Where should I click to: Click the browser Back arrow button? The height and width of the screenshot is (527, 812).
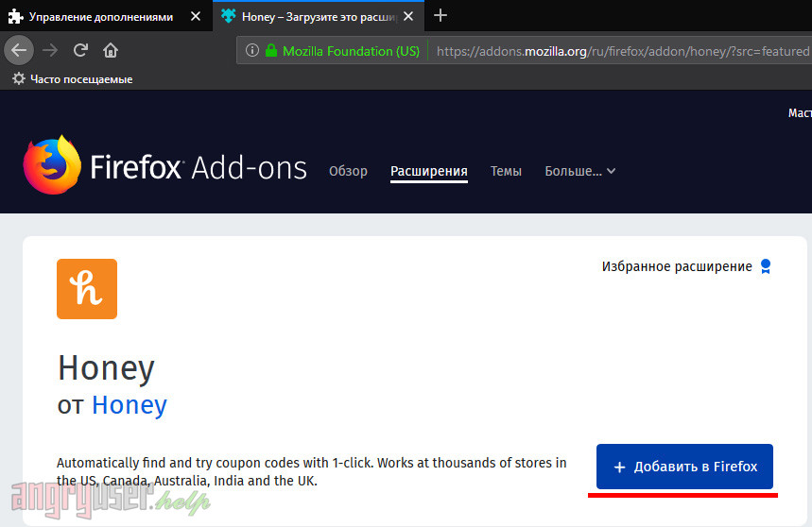(x=19, y=50)
